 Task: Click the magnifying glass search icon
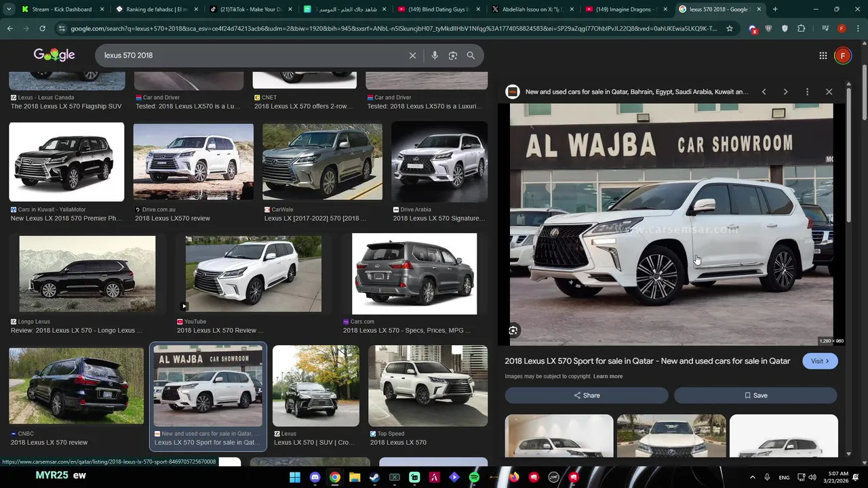tap(471, 56)
